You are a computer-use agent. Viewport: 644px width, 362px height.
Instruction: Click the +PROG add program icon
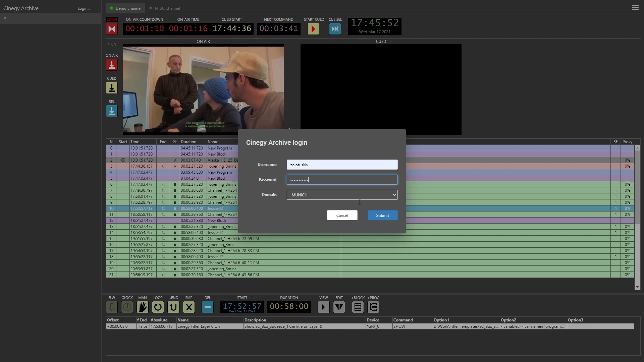(x=373, y=307)
